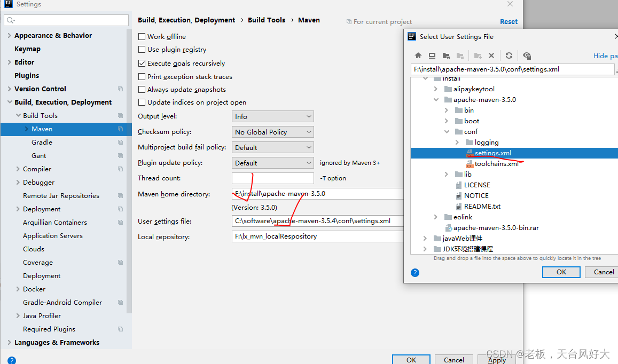Create a new folder in file chooser

click(478, 56)
